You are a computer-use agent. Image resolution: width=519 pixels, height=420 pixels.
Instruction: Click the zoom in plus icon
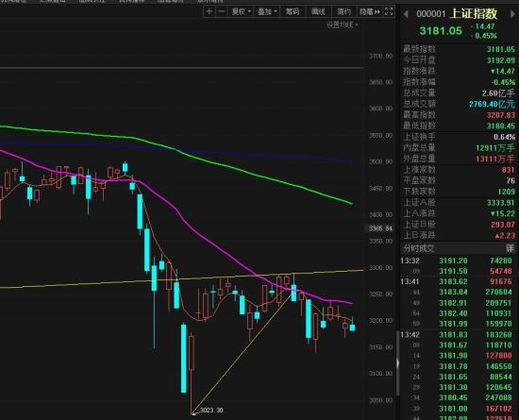[209, 11]
